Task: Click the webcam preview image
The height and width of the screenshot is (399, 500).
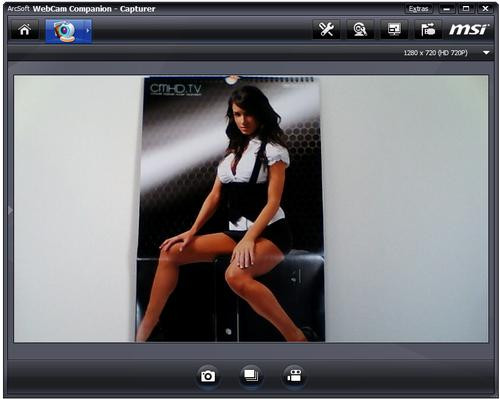Action: 251,209
